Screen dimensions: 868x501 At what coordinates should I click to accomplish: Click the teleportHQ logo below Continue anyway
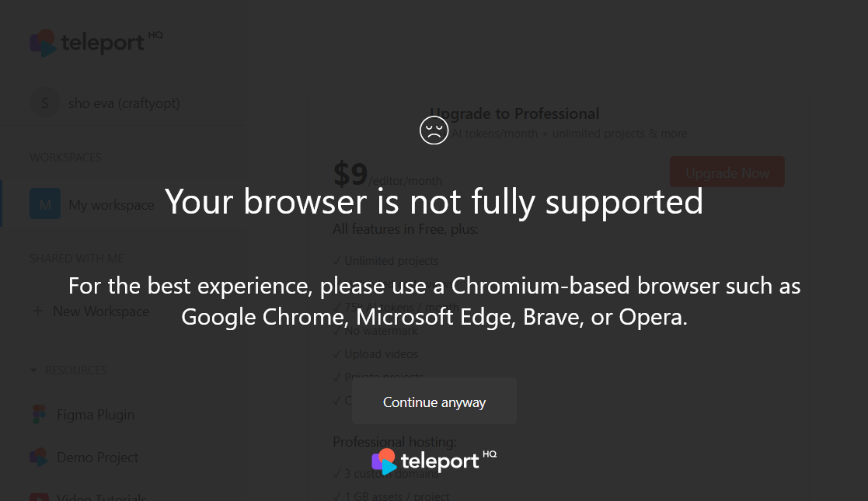[x=434, y=461]
